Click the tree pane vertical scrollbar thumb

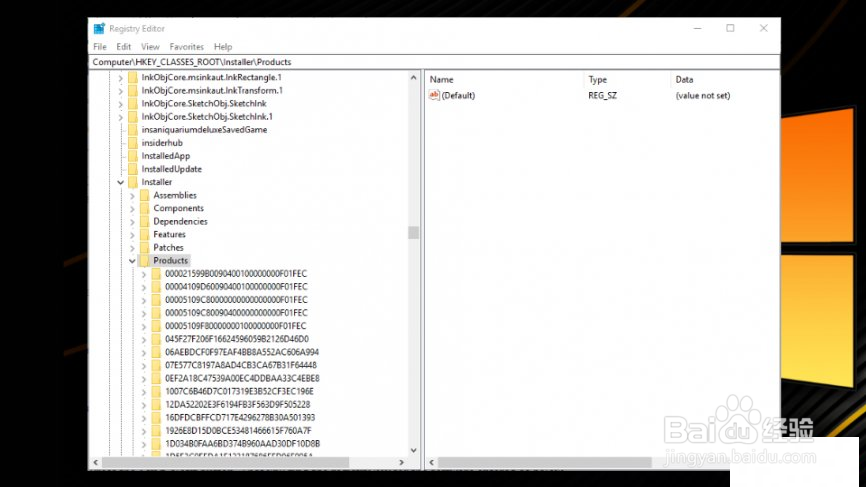(x=414, y=232)
